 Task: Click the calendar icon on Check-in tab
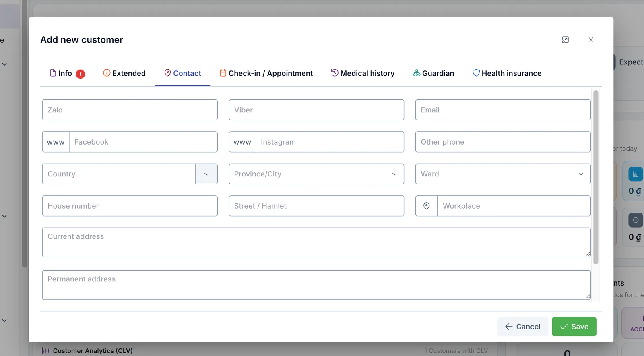223,73
